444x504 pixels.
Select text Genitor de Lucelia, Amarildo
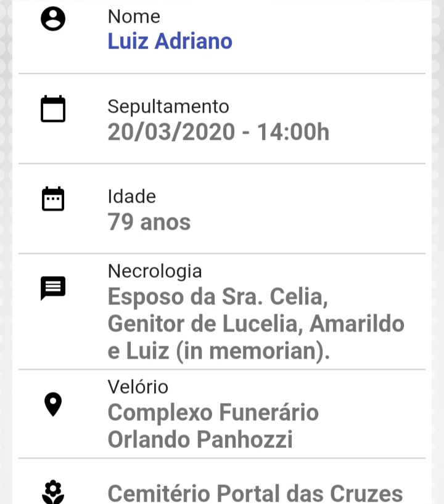(x=256, y=323)
